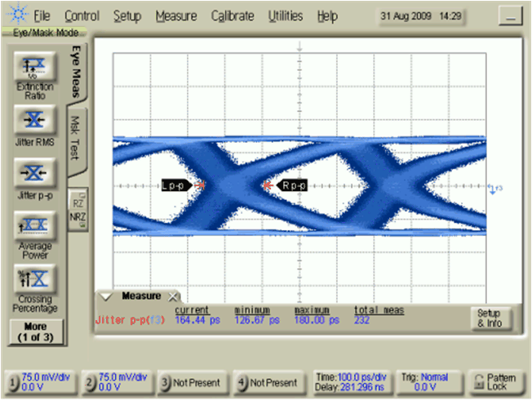This screenshot has width=532, height=401.
Task: Click the total meas count 232
Action: tap(361, 320)
